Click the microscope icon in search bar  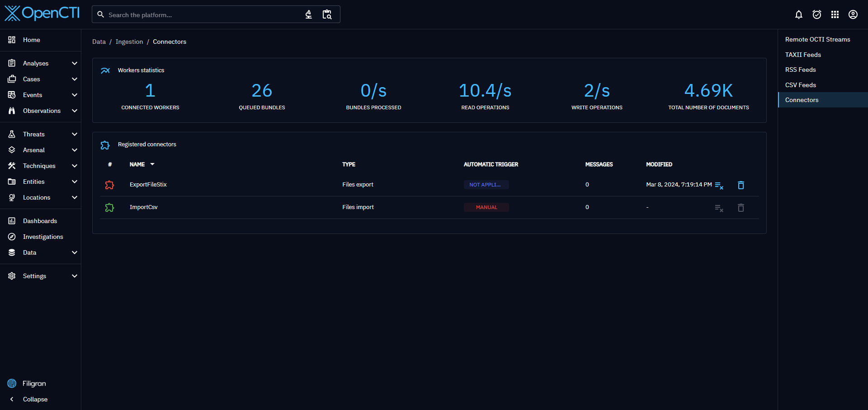(308, 14)
